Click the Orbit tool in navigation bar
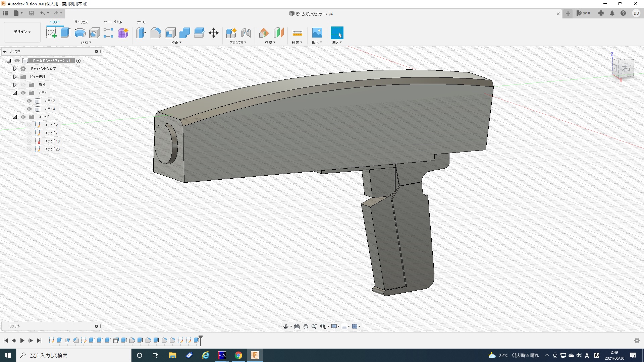Image resolution: width=644 pixels, height=362 pixels. [x=285, y=326]
